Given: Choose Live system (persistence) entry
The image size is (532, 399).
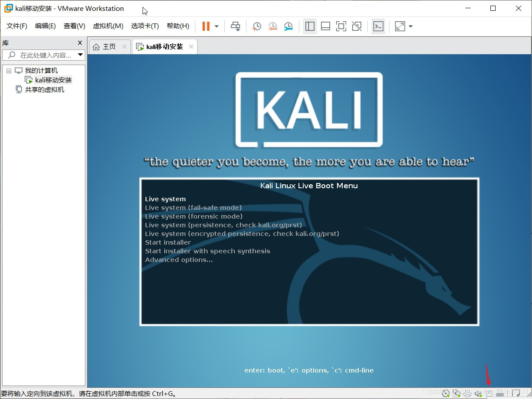Looking at the screenshot, I should 224,225.
